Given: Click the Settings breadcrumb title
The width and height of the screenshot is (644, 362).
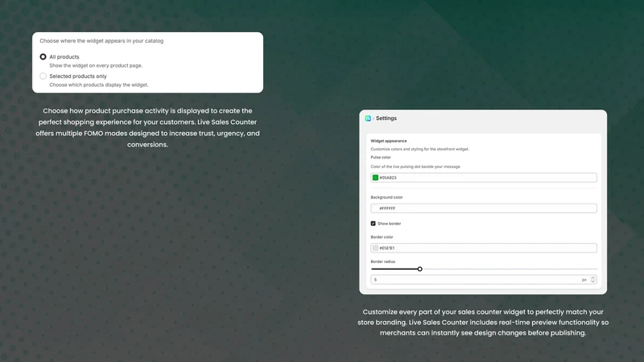Looking at the screenshot, I should (x=386, y=118).
